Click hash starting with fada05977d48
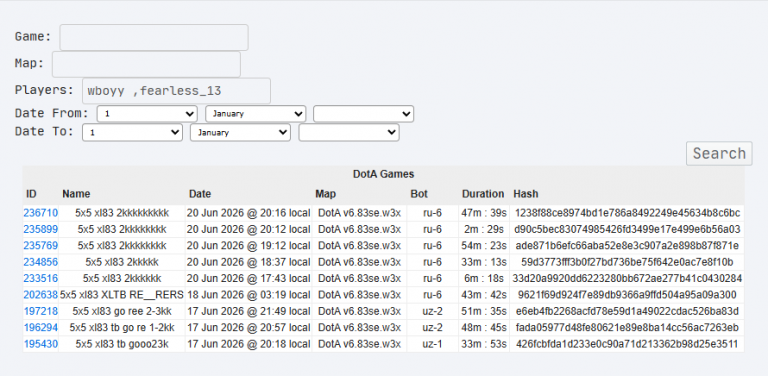The width and height of the screenshot is (768, 376). click(x=627, y=328)
